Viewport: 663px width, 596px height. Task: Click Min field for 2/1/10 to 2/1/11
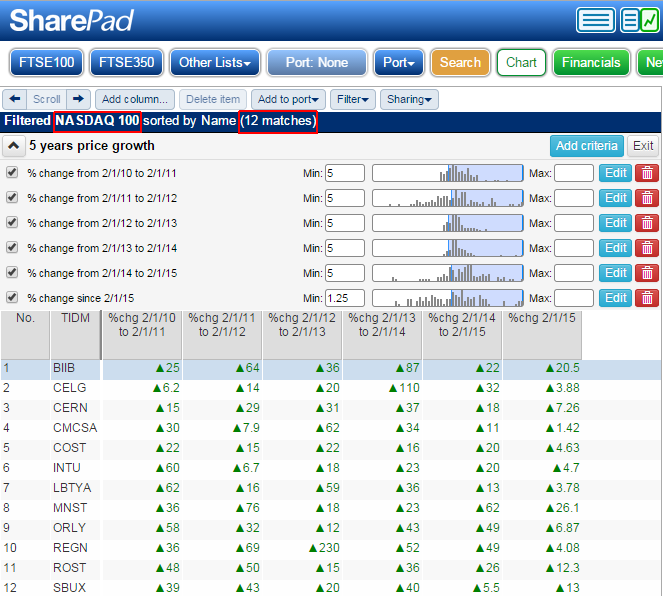(345, 173)
